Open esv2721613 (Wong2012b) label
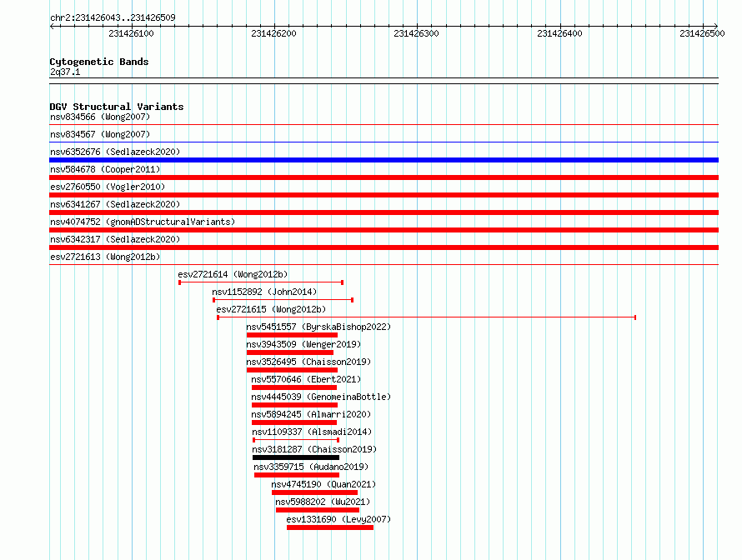742x560 pixels. pos(105,257)
